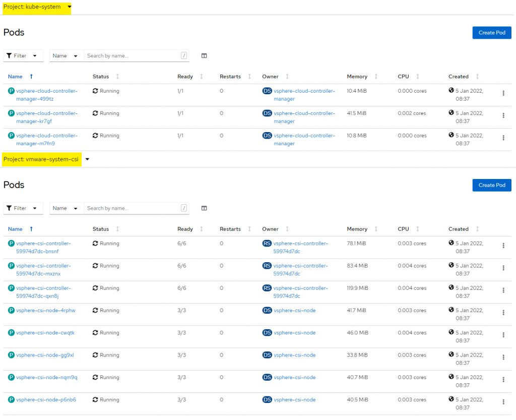Click the DS DaemonSet badge next to vsphere-csi-node
Viewport: 516px width, 420px height.
pyautogui.click(x=267, y=310)
